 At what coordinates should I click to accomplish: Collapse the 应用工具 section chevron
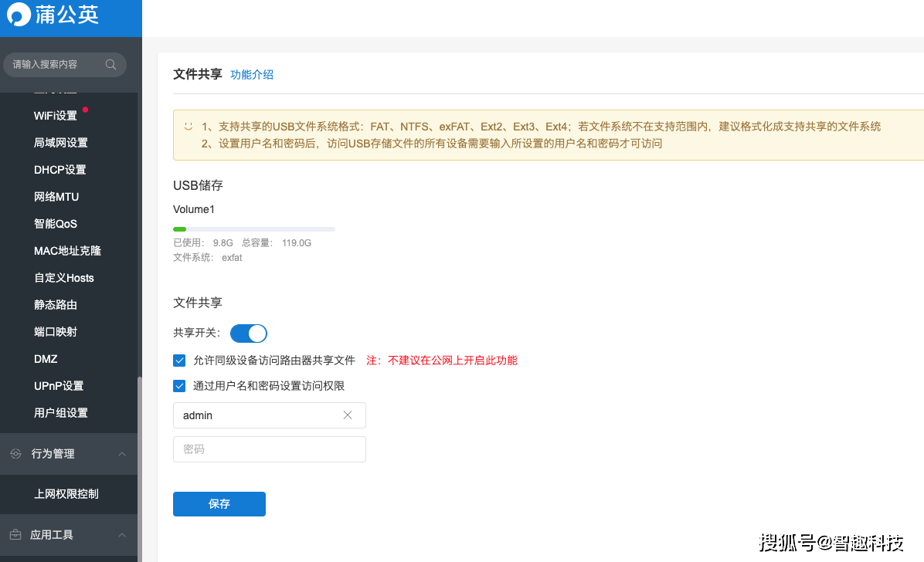121,535
